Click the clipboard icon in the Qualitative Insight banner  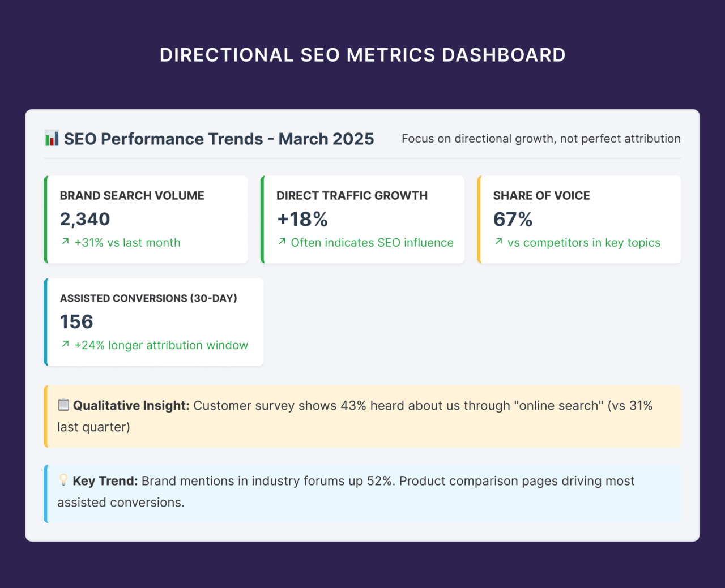click(62, 405)
